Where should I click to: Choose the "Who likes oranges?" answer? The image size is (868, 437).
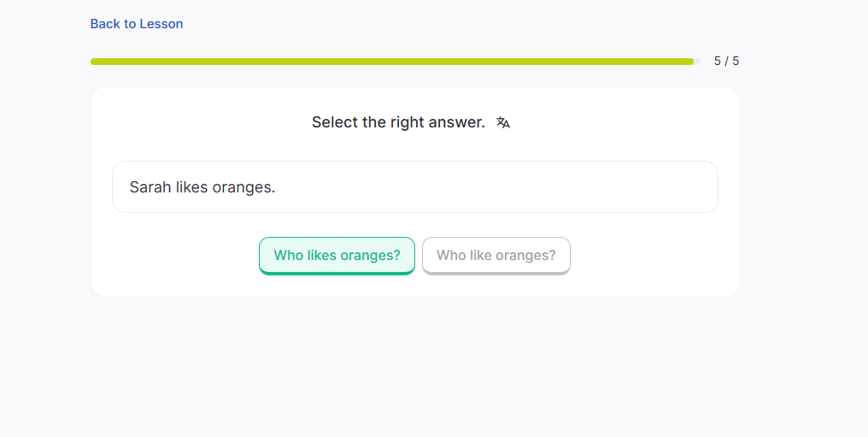point(337,255)
